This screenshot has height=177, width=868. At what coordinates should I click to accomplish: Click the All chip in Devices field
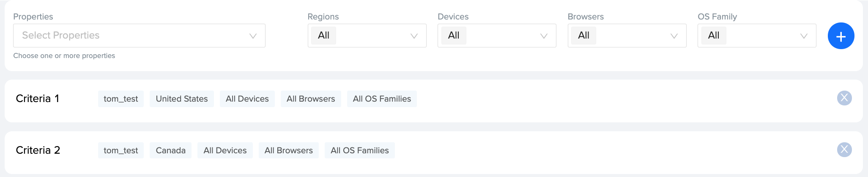coord(454,36)
